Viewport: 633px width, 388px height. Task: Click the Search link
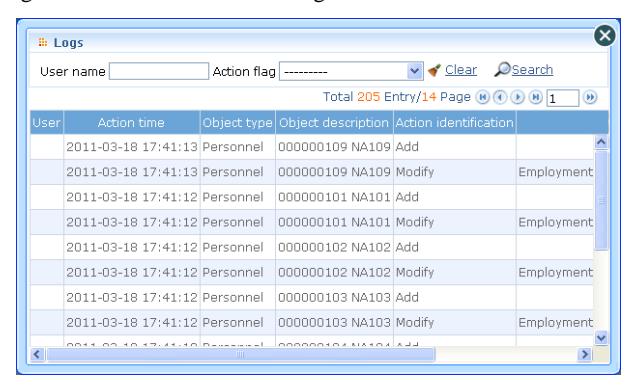[x=532, y=70]
